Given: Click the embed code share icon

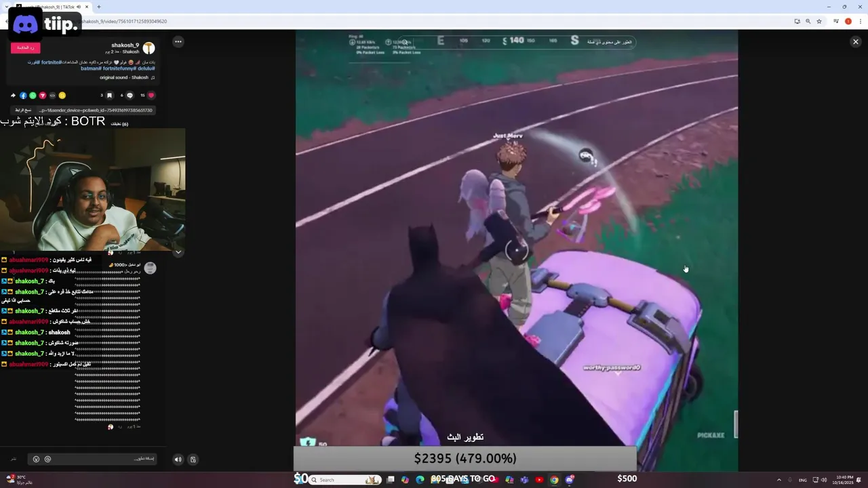Looking at the screenshot, I should click(x=52, y=96).
